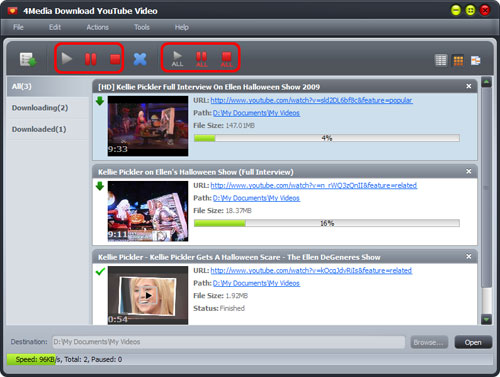Screen dimensions: 500x377
Task: Click the Destination path field
Action: pyautogui.click(x=229, y=342)
